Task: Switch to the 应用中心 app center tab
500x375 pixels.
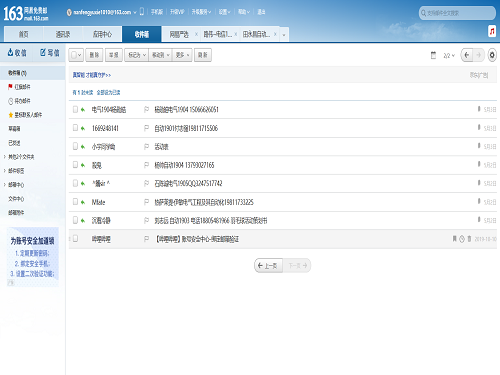Action: pos(102,34)
